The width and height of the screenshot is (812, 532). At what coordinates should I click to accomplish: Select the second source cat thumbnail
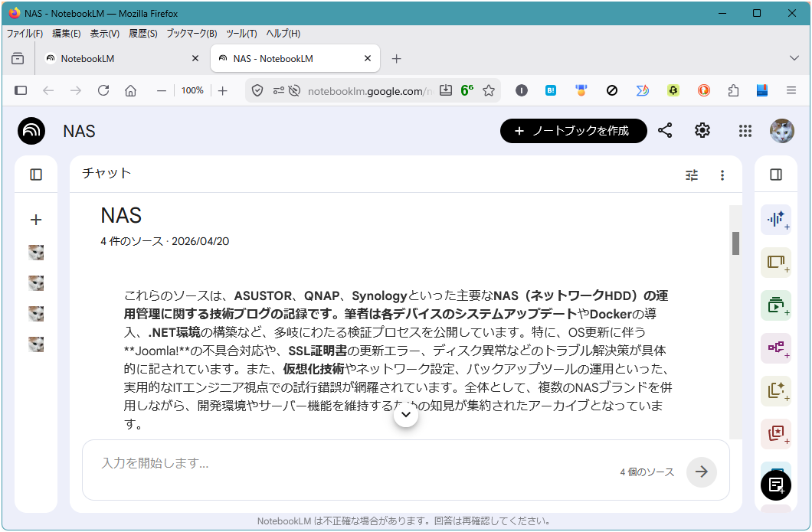[36, 283]
